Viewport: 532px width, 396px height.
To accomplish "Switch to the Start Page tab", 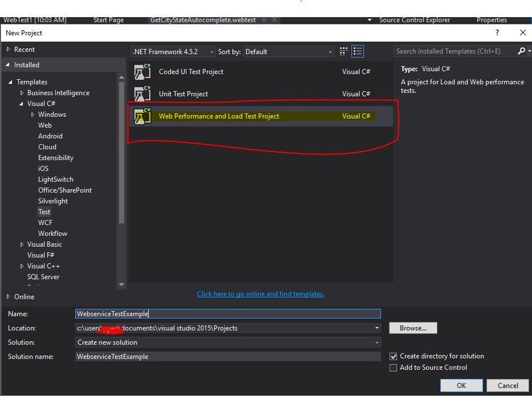I will 108,19.
